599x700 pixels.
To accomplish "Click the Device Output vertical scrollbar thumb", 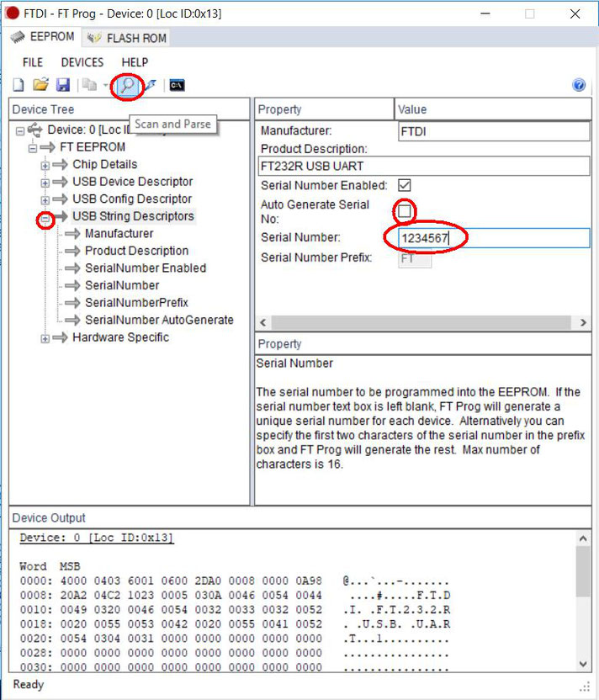I will pos(583,571).
